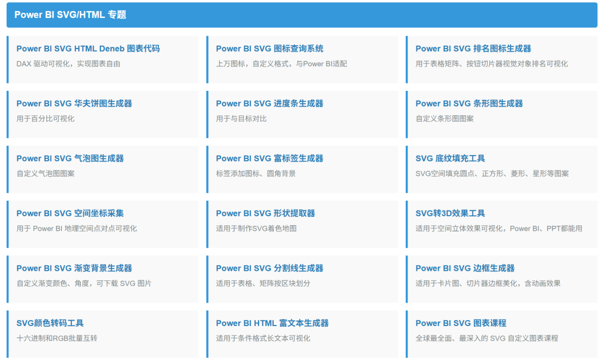Open Power BI HTML 富文本生成器 link

coord(272,323)
